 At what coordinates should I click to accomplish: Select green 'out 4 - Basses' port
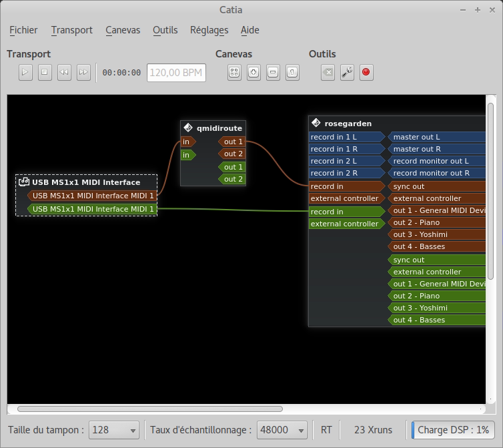437,320
